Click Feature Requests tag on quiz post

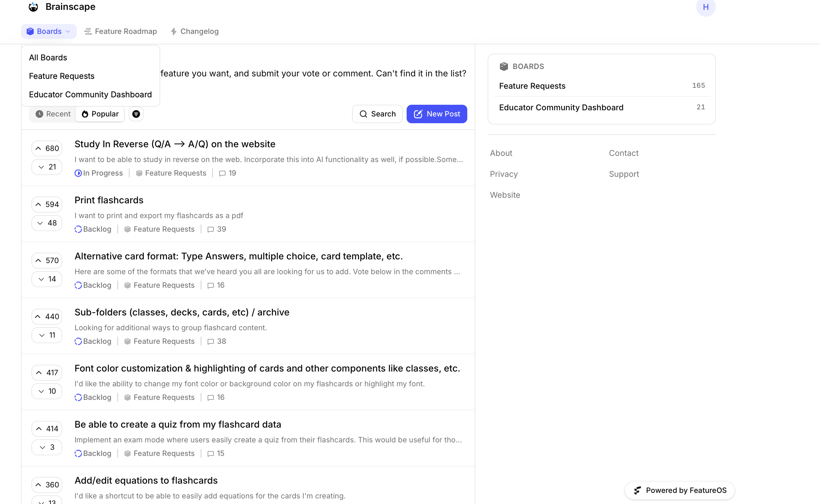coord(159,453)
